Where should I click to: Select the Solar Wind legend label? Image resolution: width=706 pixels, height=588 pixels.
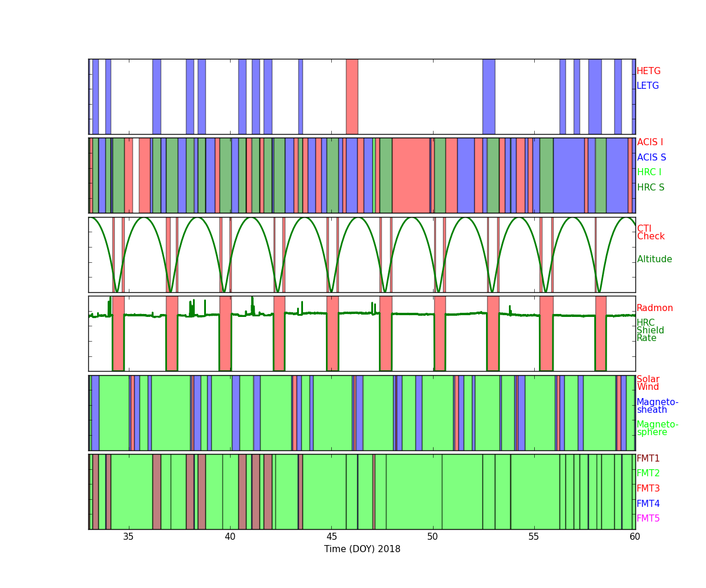[648, 383]
